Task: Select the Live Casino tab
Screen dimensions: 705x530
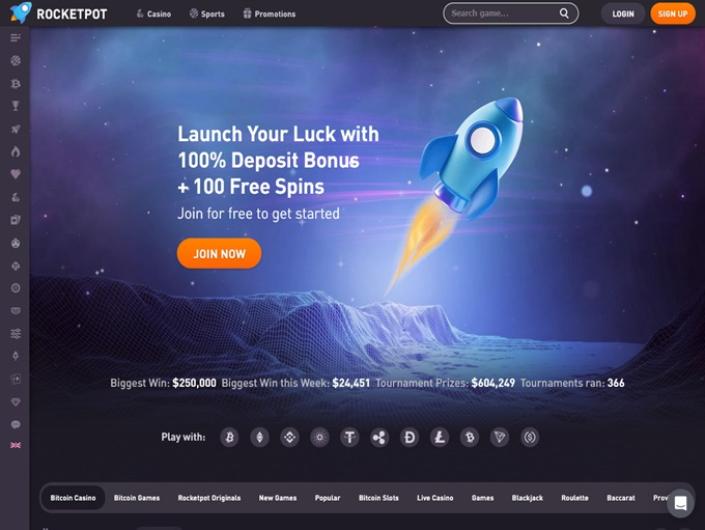Action: tap(435, 498)
